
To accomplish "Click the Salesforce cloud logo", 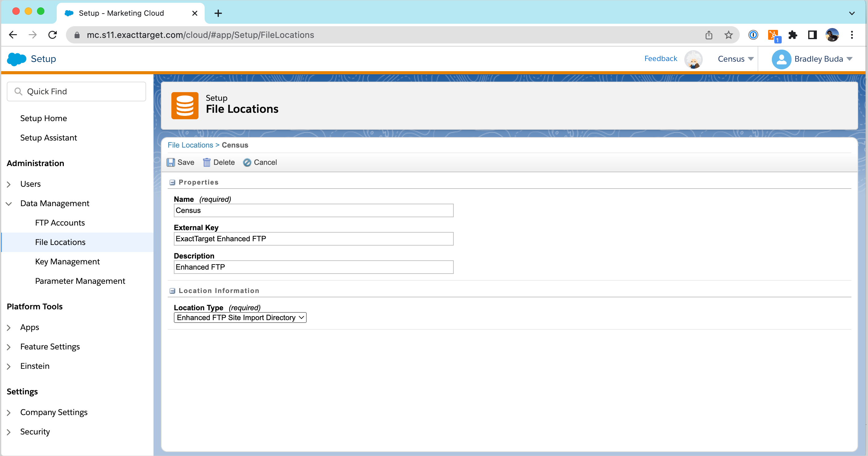I will click(x=16, y=59).
